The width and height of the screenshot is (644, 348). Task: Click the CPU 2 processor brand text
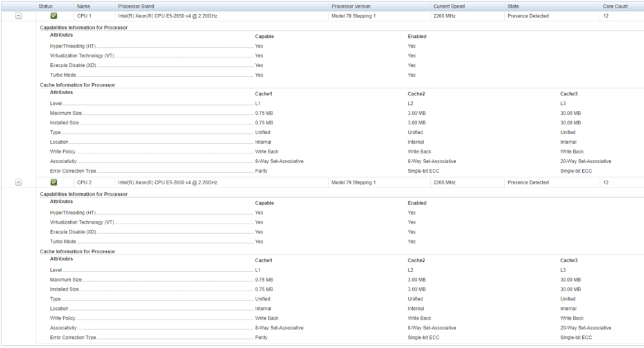167,182
